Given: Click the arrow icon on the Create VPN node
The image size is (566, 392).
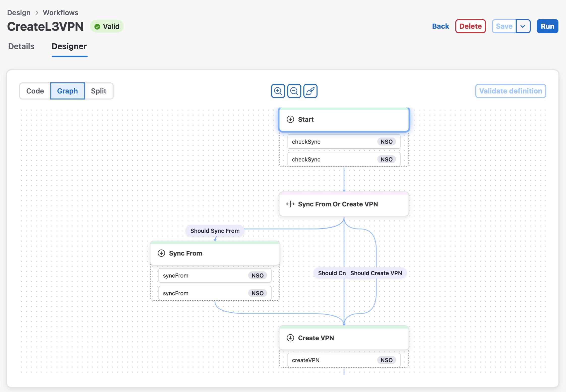Looking at the screenshot, I should point(290,338).
